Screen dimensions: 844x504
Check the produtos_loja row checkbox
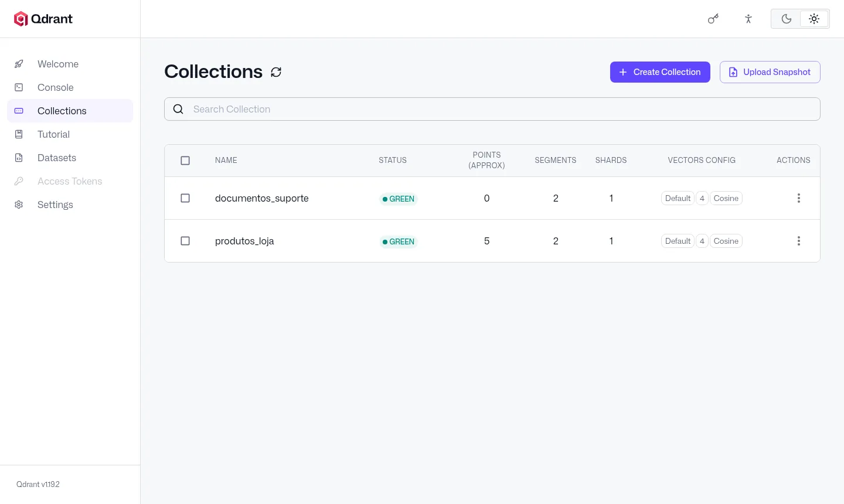click(185, 241)
